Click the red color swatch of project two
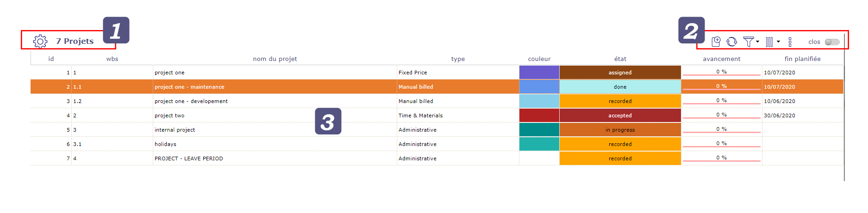Screen dimensions: 868x213 pos(539,116)
